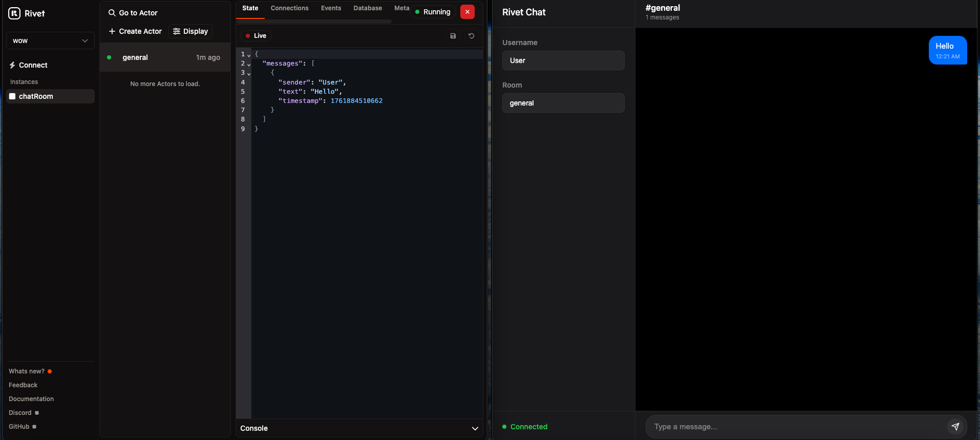Click the Console label

pos(254,428)
